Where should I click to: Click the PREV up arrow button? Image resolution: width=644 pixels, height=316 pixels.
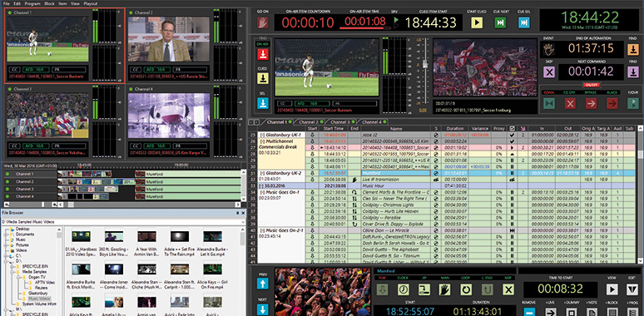click(x=263, y=284)
